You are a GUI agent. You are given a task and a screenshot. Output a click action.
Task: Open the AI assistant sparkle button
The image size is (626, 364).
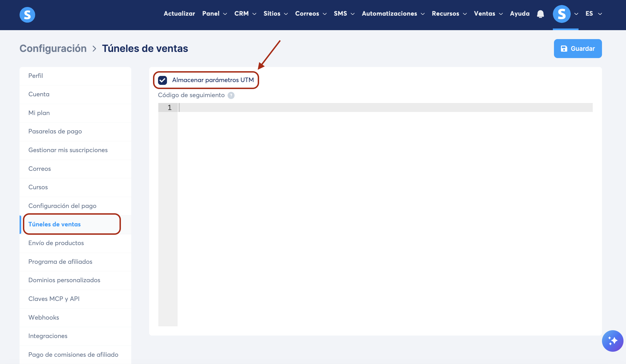coord(612,341)
